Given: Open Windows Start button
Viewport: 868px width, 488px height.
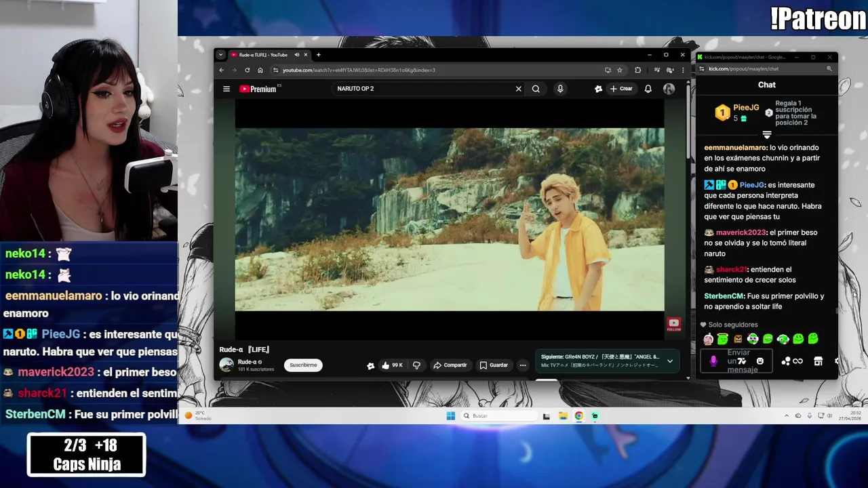Looking at the screenshot, I should pyautogui.click(x=450, y=416).
